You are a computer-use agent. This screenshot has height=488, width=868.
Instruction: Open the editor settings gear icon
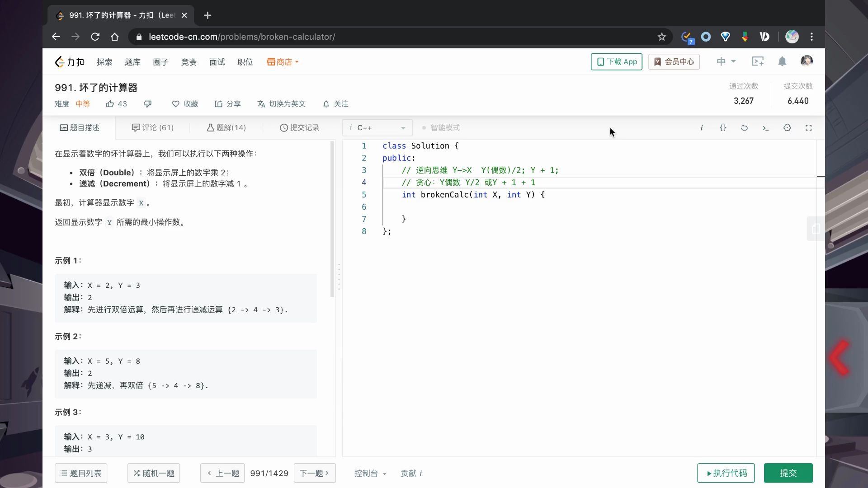click(788, 128)
